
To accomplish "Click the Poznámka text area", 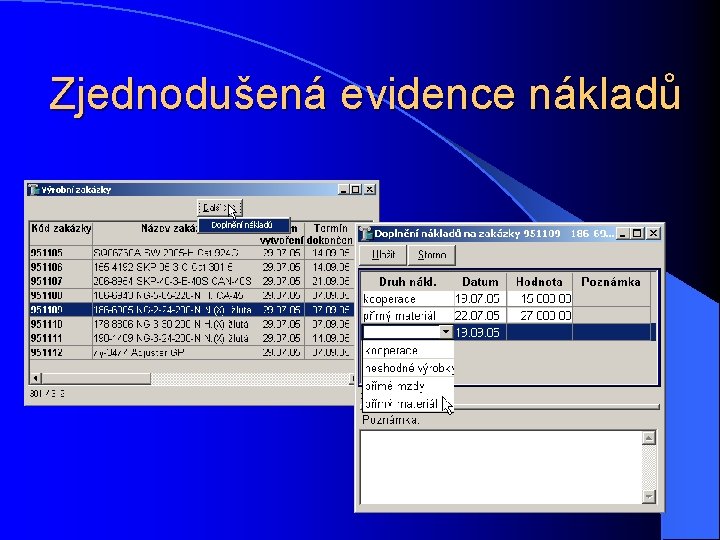I will (501, 467).
